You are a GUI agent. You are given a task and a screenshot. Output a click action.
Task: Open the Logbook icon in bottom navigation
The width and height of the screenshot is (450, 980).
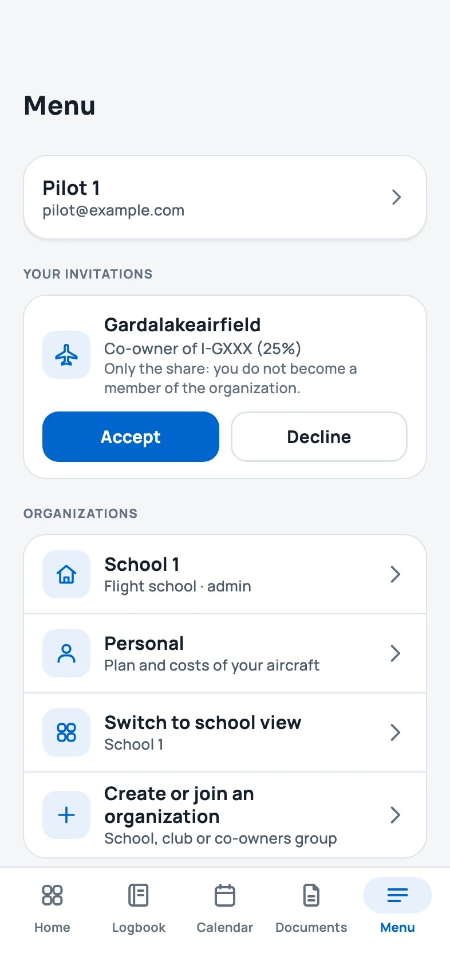tap(139, 895)
